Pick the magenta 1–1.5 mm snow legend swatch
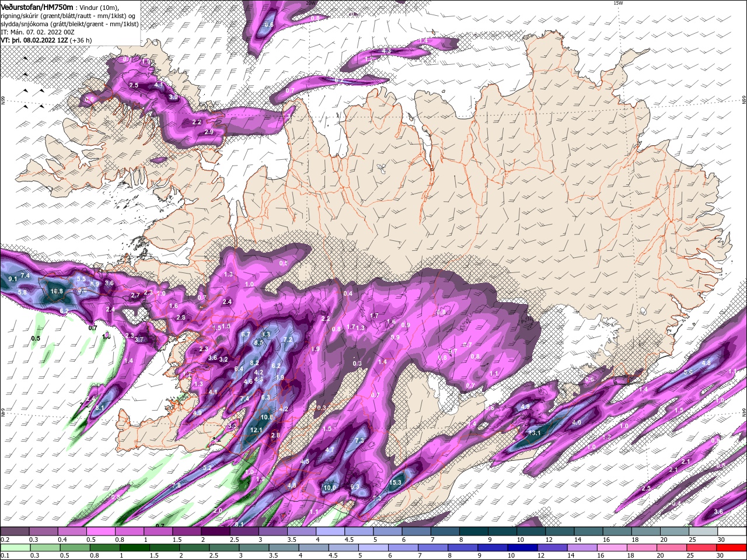 coord(158,531)
